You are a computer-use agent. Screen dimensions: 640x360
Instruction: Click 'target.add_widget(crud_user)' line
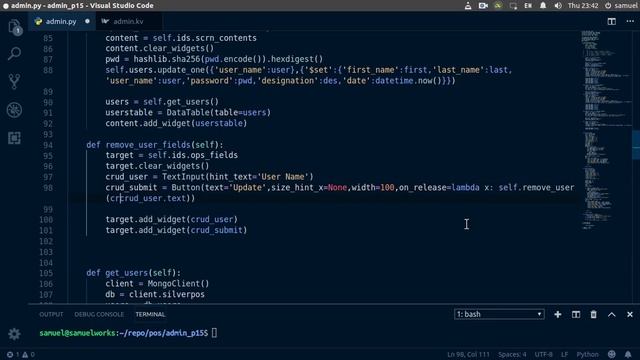click(171, 219)
